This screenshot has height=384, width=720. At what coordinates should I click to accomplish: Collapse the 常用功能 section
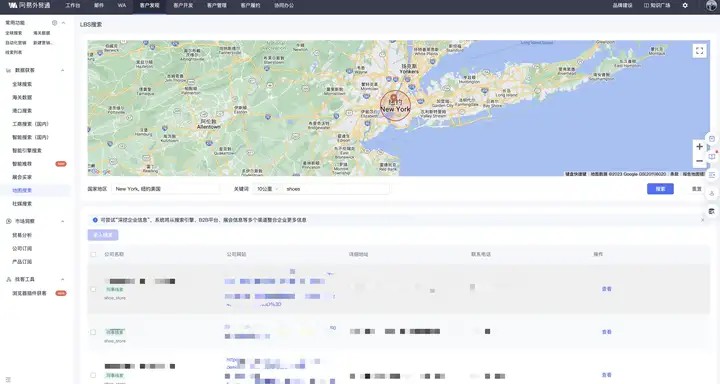(63, 23)
